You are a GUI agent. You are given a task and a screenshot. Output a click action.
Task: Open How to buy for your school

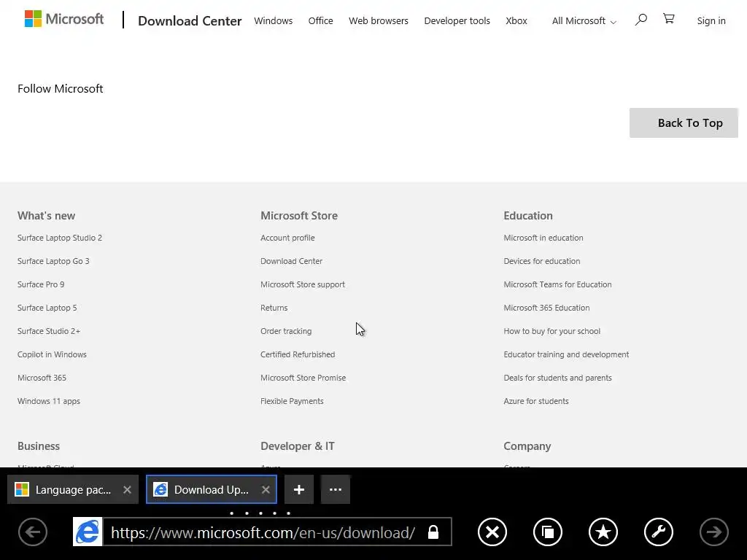[551, 331]
